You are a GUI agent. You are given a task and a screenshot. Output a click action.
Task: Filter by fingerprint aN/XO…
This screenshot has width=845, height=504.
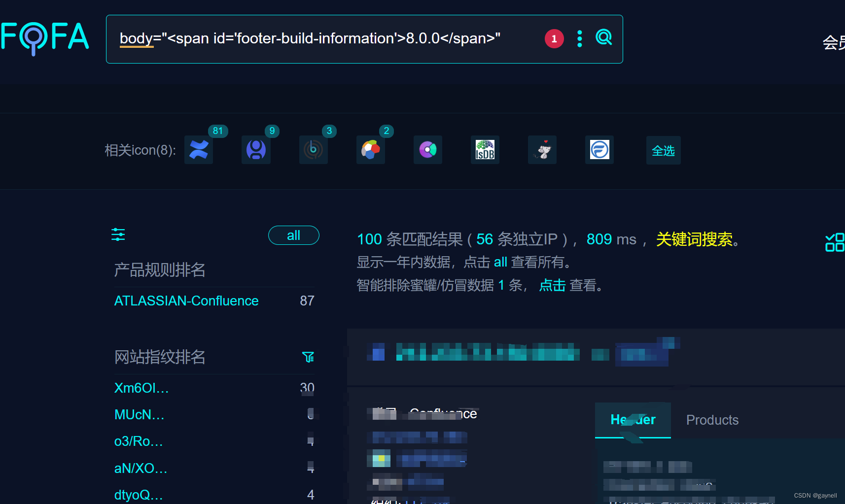[x=141, y=468]
